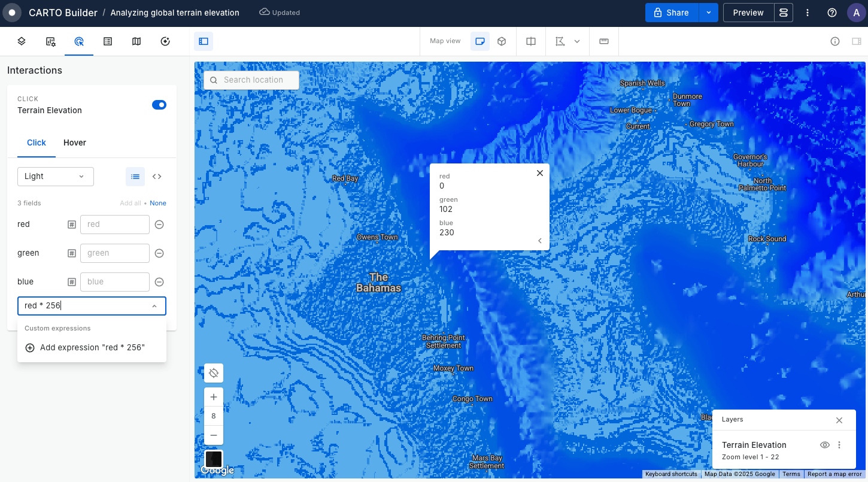This screenshot has width=868, height=482.
Task: Remove the green field from popup
Action: [159, 253]
